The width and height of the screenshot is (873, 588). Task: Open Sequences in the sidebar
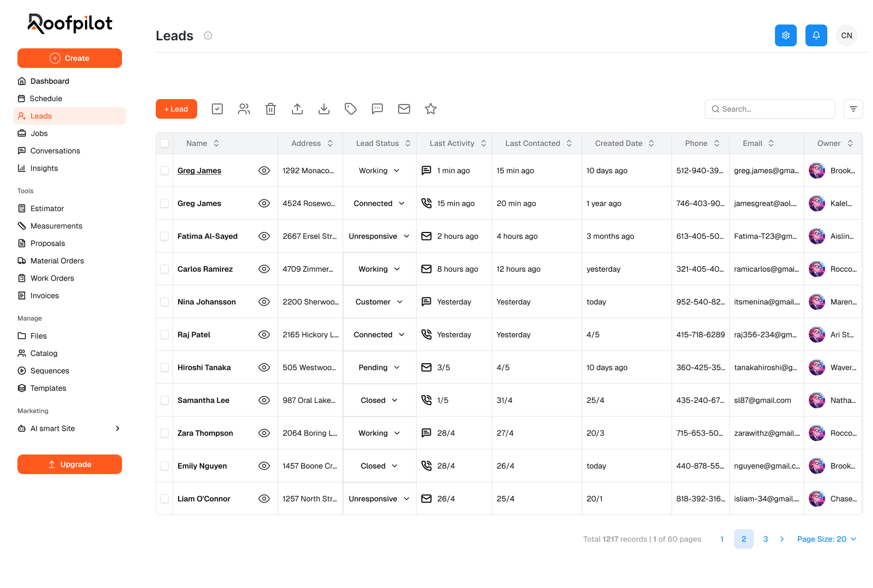[x=70, y=371]
